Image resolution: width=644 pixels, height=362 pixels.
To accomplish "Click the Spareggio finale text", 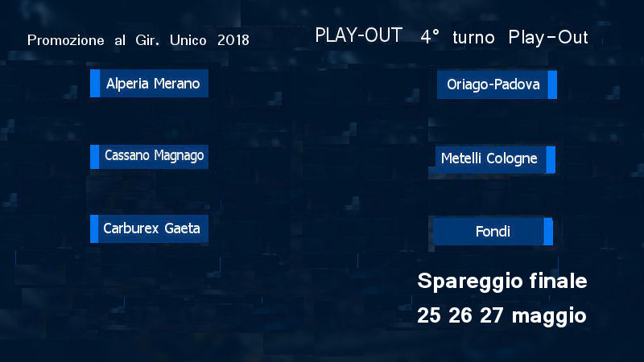I will [x=502, y=282].
